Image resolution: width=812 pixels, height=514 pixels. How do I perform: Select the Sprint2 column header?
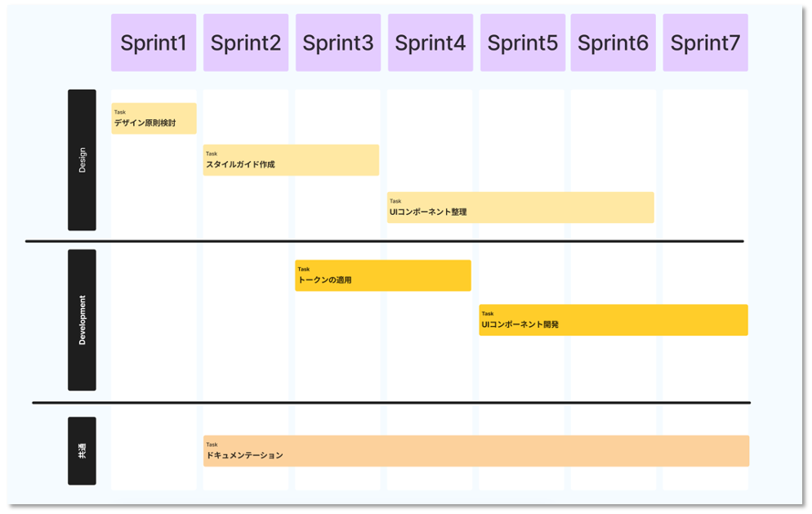pyautogui.click(x=246, y=42)
